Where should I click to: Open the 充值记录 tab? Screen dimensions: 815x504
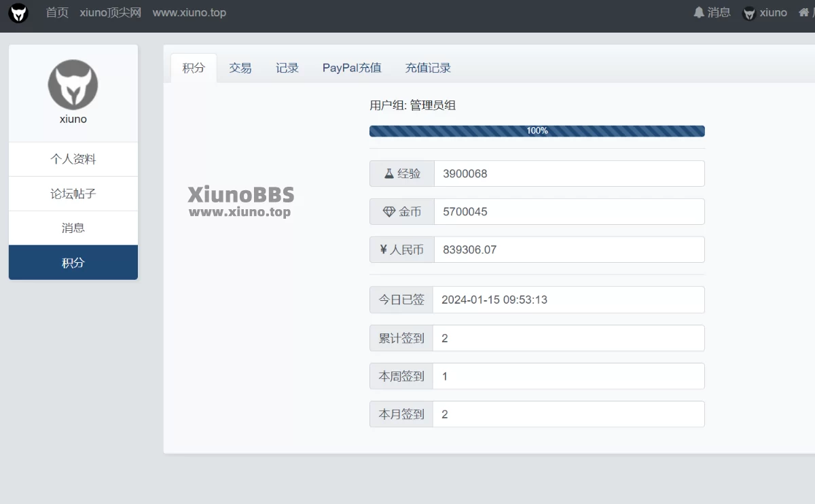(x=428, y=67)
